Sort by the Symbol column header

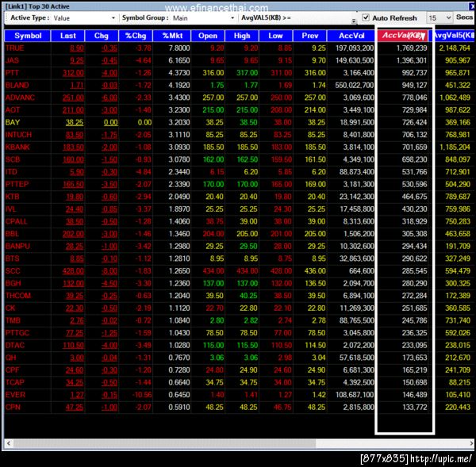pos(28,36)
